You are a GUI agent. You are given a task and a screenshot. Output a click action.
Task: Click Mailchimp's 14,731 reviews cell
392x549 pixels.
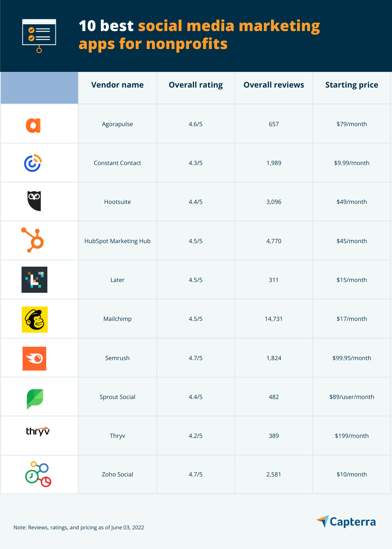[x=274, y=319]
